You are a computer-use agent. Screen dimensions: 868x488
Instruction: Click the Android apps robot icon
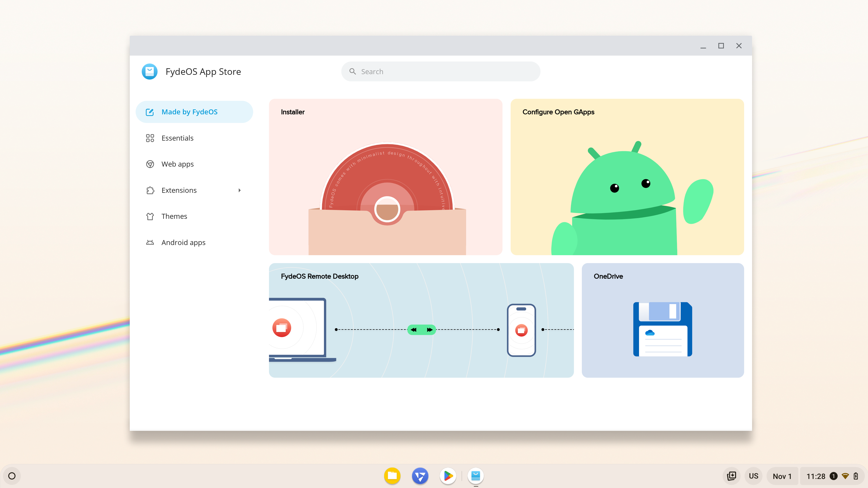point(150,243)
